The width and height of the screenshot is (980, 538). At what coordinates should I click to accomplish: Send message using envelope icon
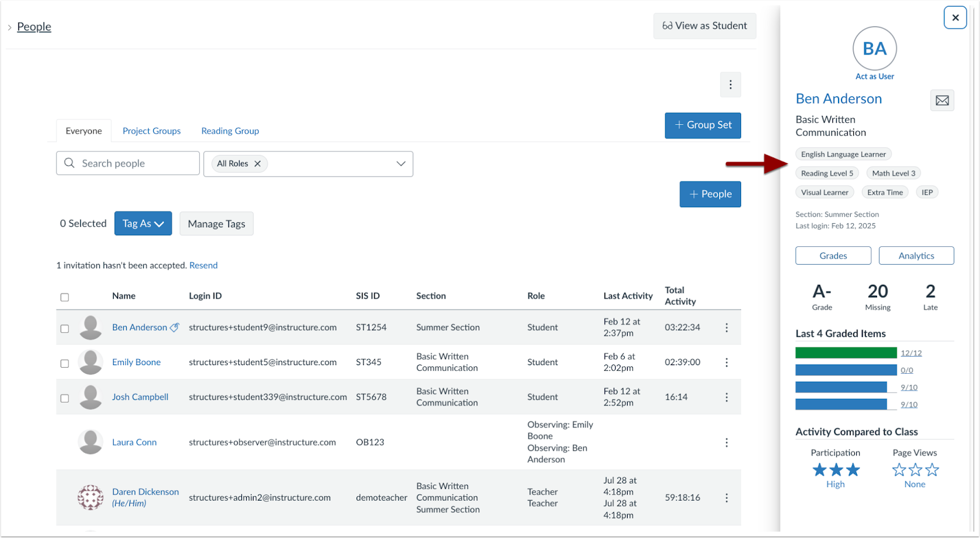click(942, 100)
